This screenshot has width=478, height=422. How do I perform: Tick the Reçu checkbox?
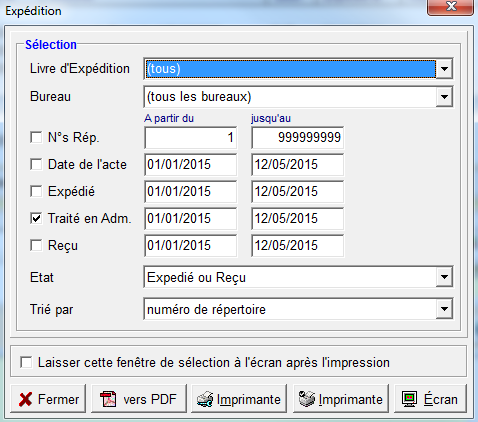tap(36, 245)
